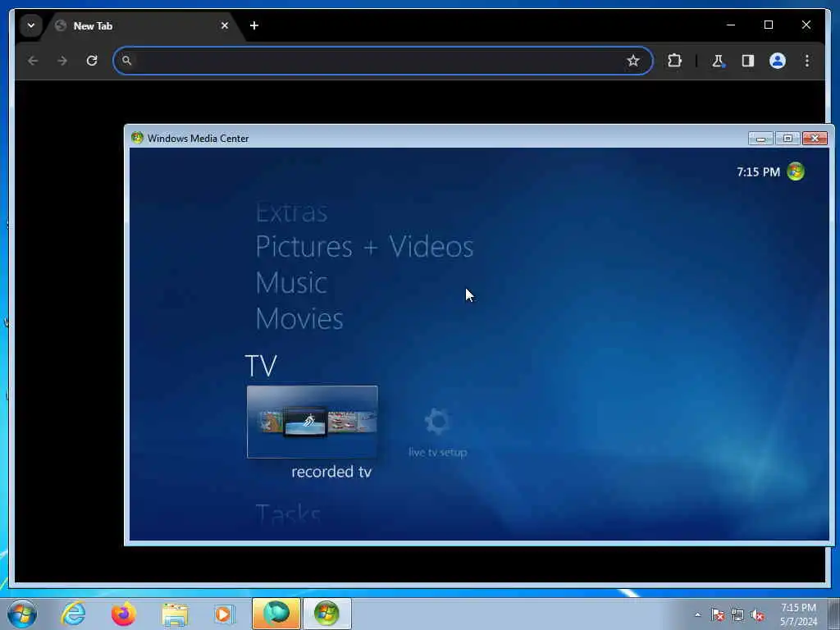The height and width of the screenshot is (630, 840).
Task: Click the Show desktop strip on the taskbar
Action: pyautogui.click(x=834, y=614)
